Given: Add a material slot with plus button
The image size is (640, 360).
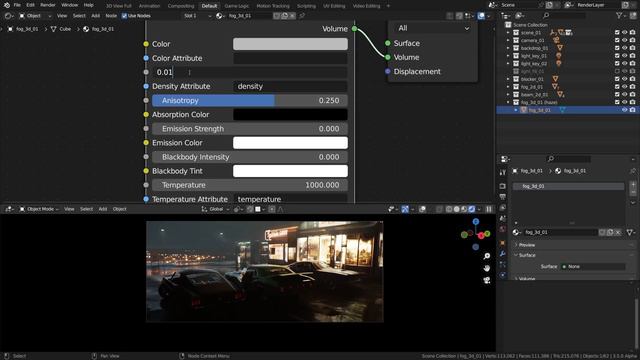Looking at the screenshot, I should pyautogui.click(x=633, y=185).
